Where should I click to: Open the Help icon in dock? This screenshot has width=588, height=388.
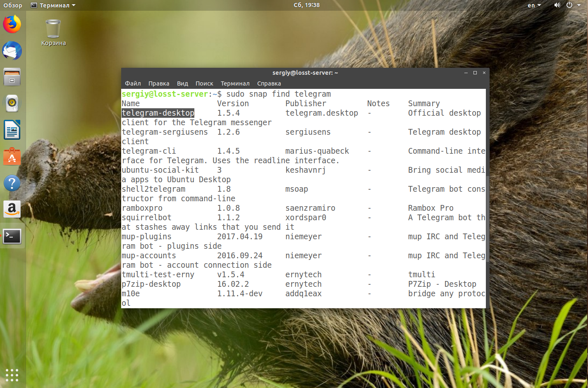(x=12, y=183)
